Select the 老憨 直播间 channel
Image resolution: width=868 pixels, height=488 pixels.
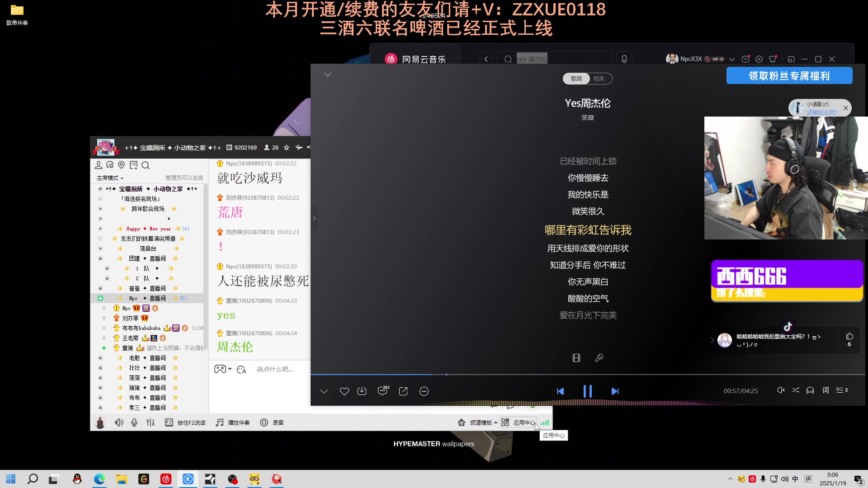click(x=147, y=358)
